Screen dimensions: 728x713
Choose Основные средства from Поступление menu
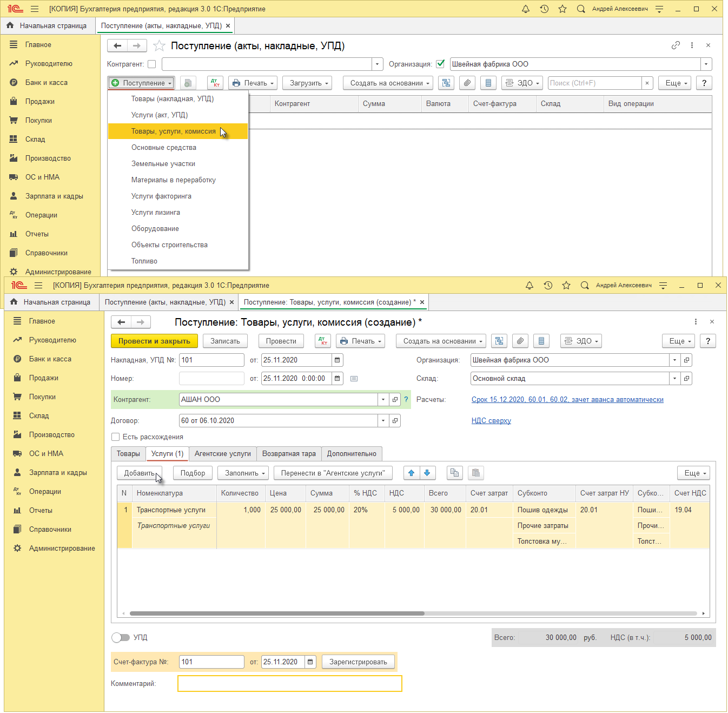click(178, 147)
